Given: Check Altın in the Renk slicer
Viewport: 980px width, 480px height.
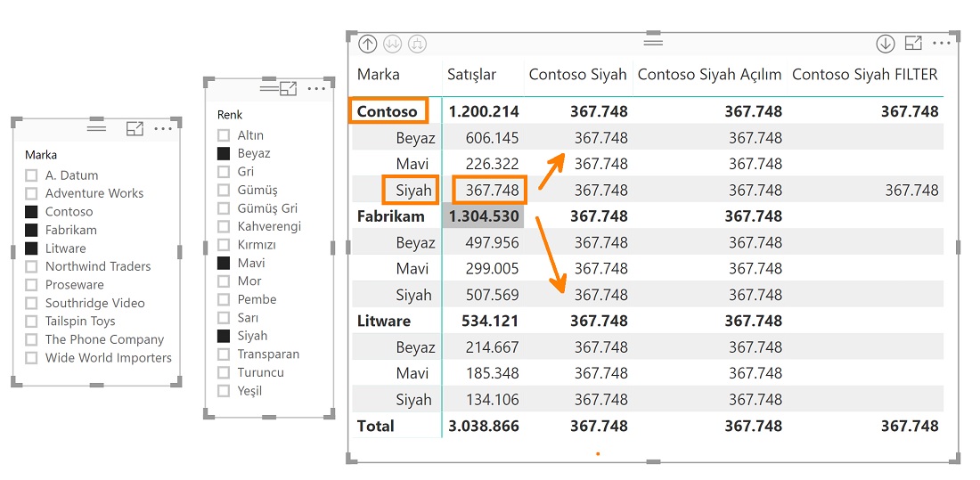Looking at the screenshot, I should coord(223,135).
